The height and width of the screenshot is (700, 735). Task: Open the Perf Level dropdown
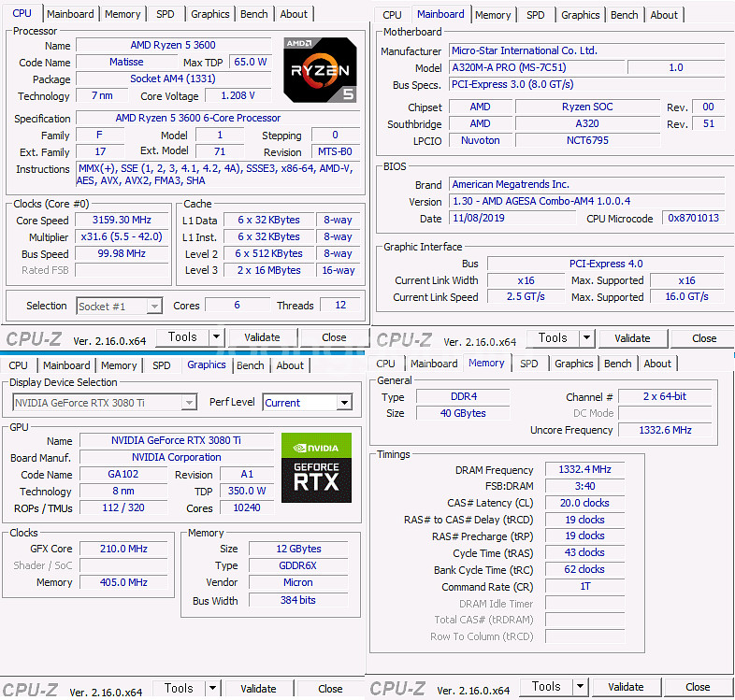(x=344, y=403)
